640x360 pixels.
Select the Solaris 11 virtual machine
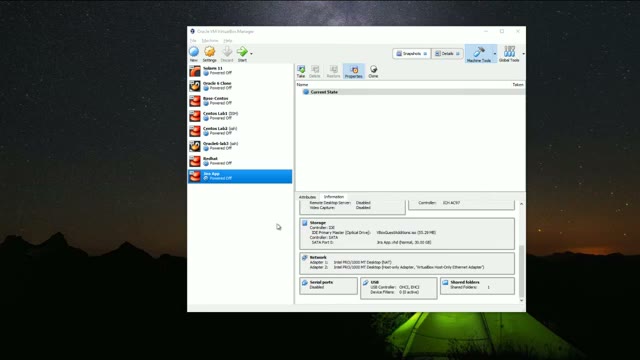pyautogui.click(x=240, y=71)
